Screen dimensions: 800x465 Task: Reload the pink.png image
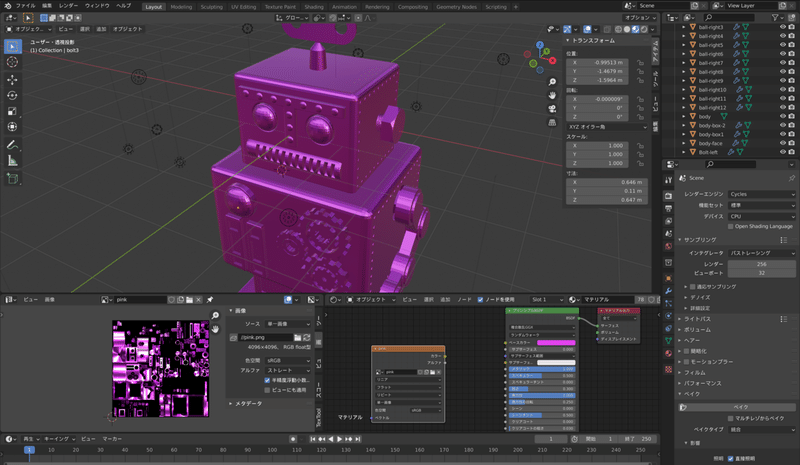tap(307, 337)
